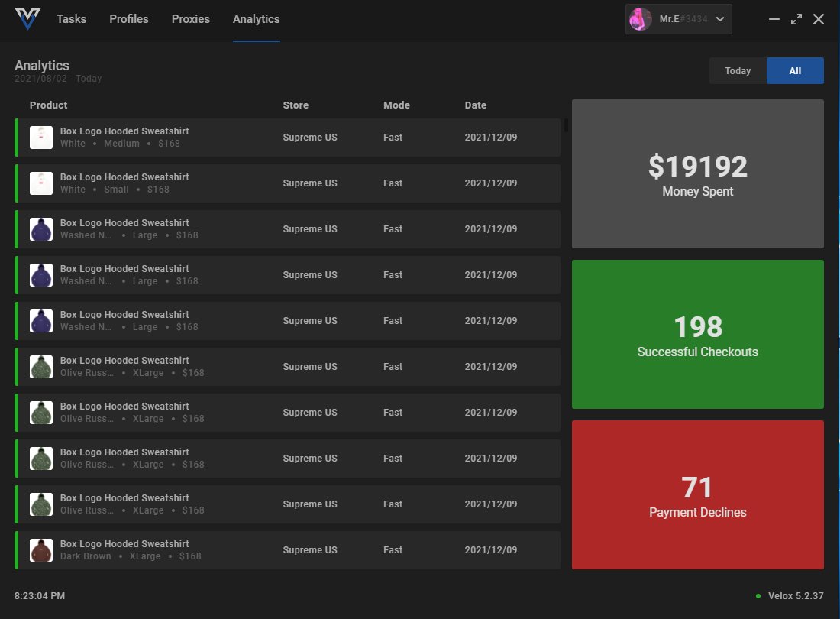Viewport: 840px width, 619px height.
Task: Click Fast mode in the White Small row
Action: pos(393,183)
